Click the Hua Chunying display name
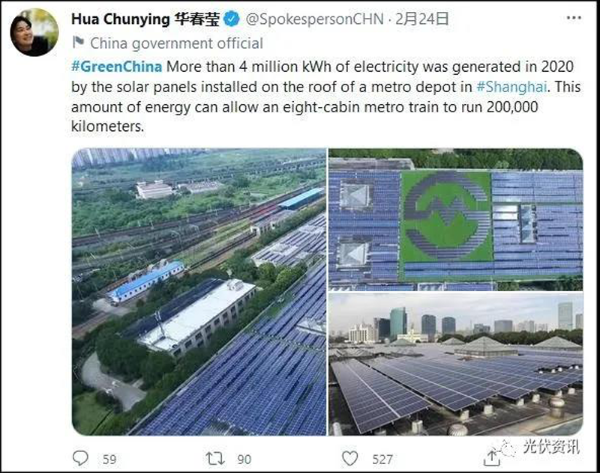 click(x=145, y=19)
